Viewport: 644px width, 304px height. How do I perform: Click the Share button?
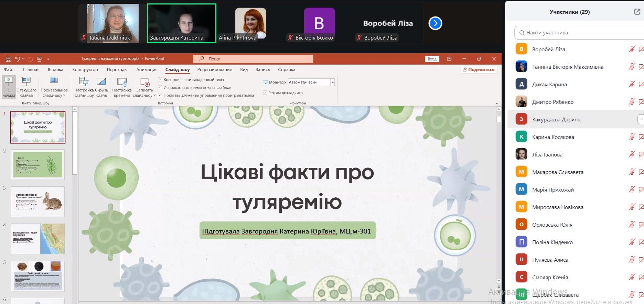click(479, 69)
